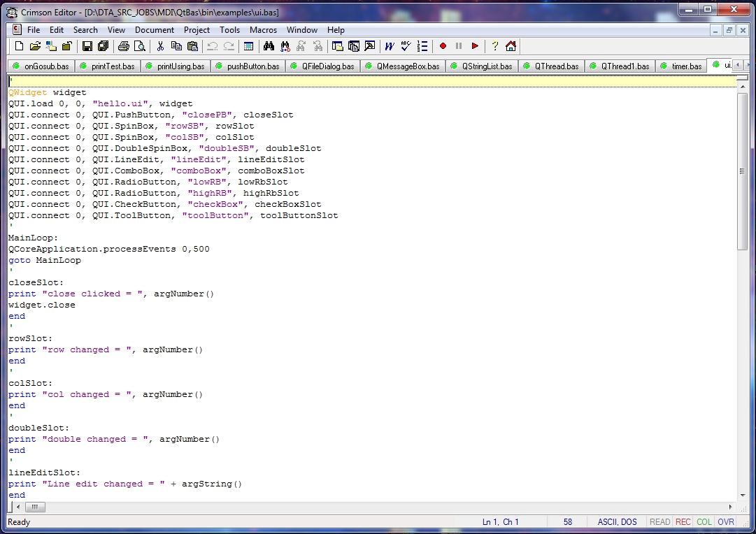Viewport: 756px width, 534px height.
Task: Play the recorded macro with the red triangle
Action: pyautogui.click(x=475, y=46)
